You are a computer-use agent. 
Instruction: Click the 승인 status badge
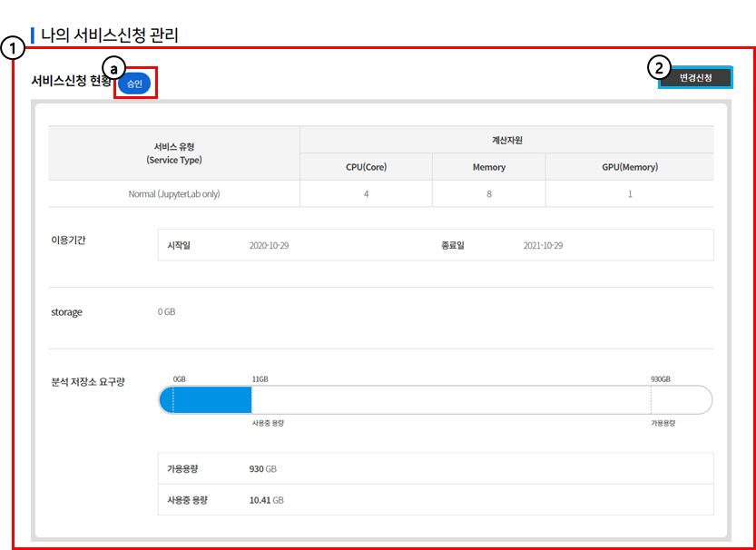pos(134,83)
